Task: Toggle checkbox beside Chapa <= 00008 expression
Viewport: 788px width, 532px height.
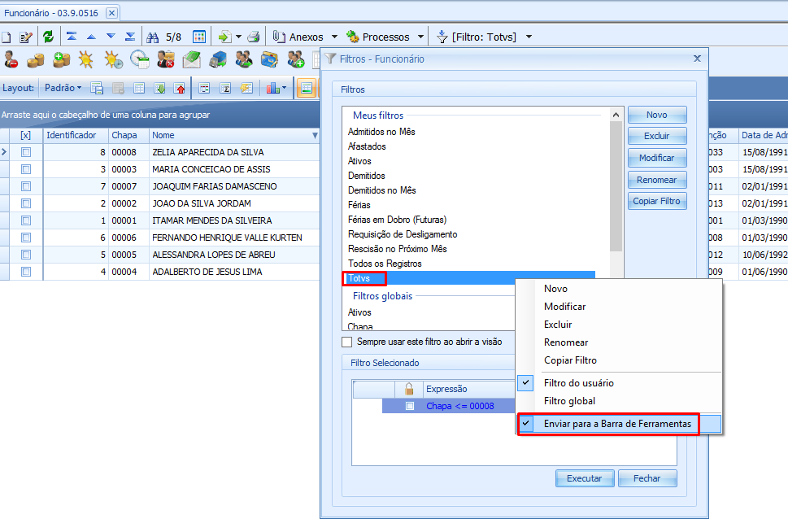Action: pyautogui.click(x=410, y=406)
